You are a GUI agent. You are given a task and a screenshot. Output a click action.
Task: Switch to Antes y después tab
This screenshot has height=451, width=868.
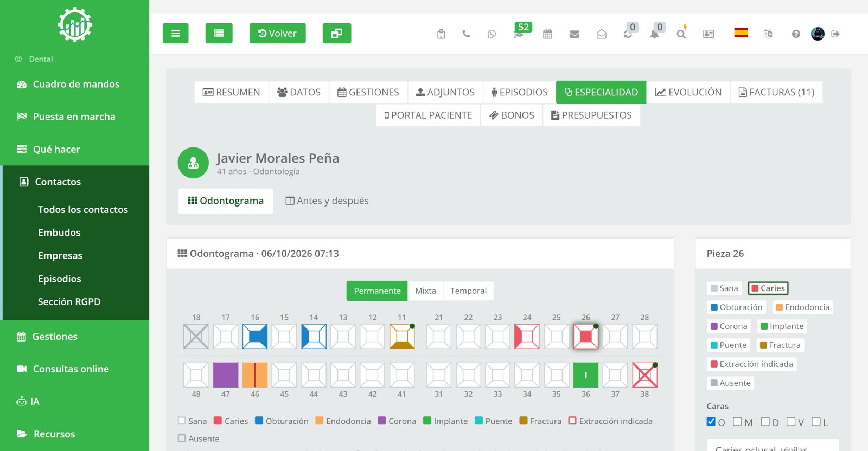(x=327, y=201)
